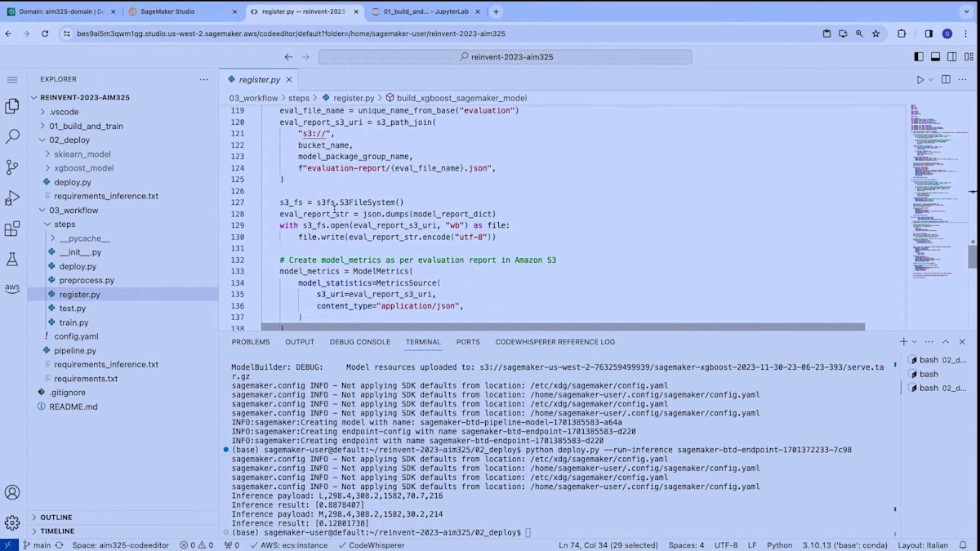Toggle the bottom panel layout icon

tap(936, 57)
